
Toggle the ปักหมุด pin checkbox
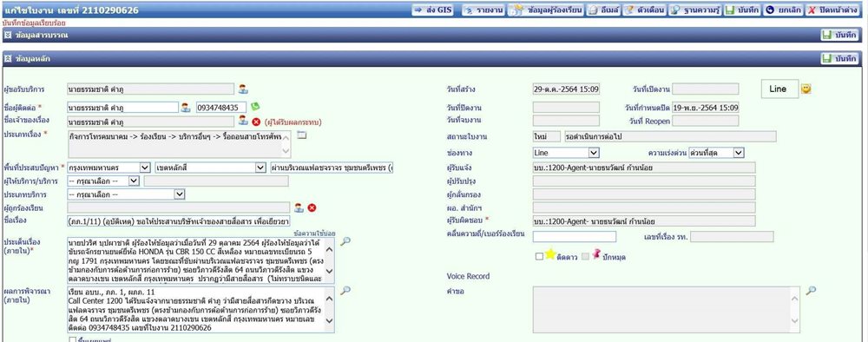pyautogui.click(x=586, y=257)
